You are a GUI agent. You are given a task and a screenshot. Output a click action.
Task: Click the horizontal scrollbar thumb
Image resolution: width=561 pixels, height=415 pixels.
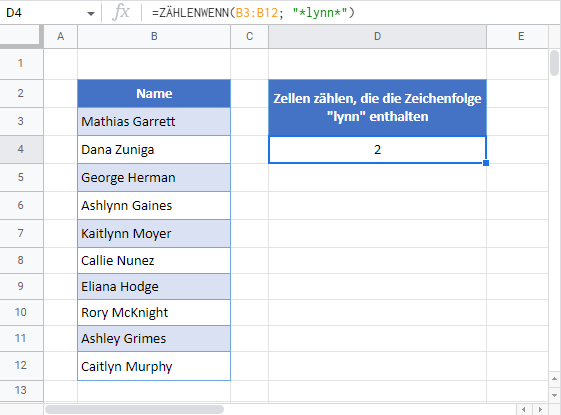[135, 409]
